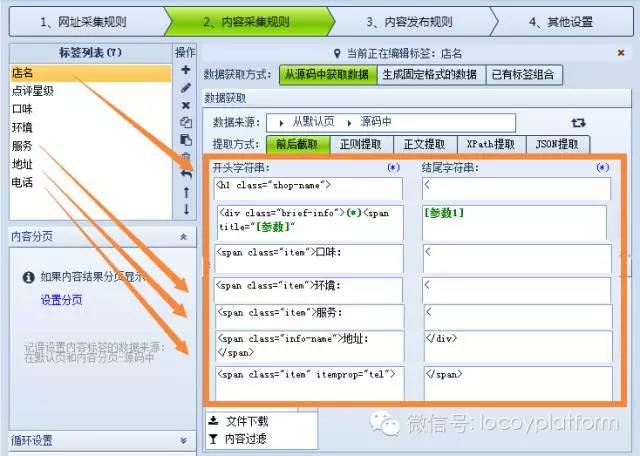This screenshot has height=456, width=640.
Task: Click the plus icon to add a tag
Action: [x=186, y=70]
